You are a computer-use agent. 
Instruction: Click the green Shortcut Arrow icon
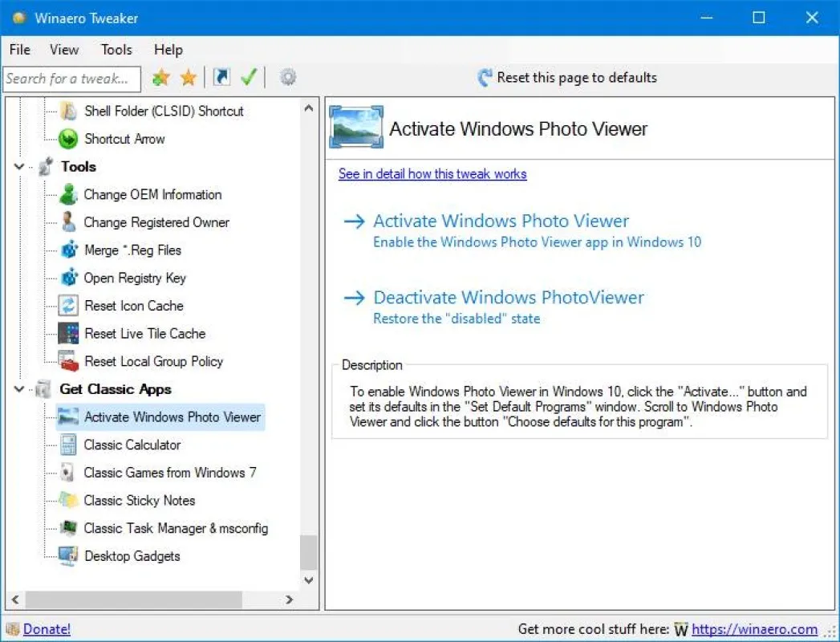coord(68,139)
